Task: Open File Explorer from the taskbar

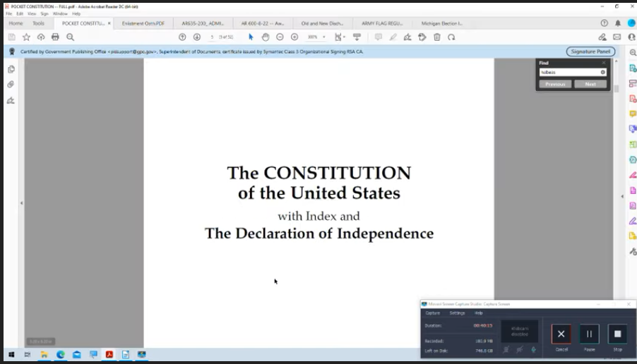Action: click(x=44, y=355)
